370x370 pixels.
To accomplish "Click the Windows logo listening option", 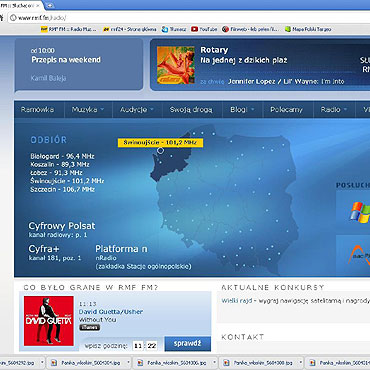I will pyautogui.click(x=360, y=212).
